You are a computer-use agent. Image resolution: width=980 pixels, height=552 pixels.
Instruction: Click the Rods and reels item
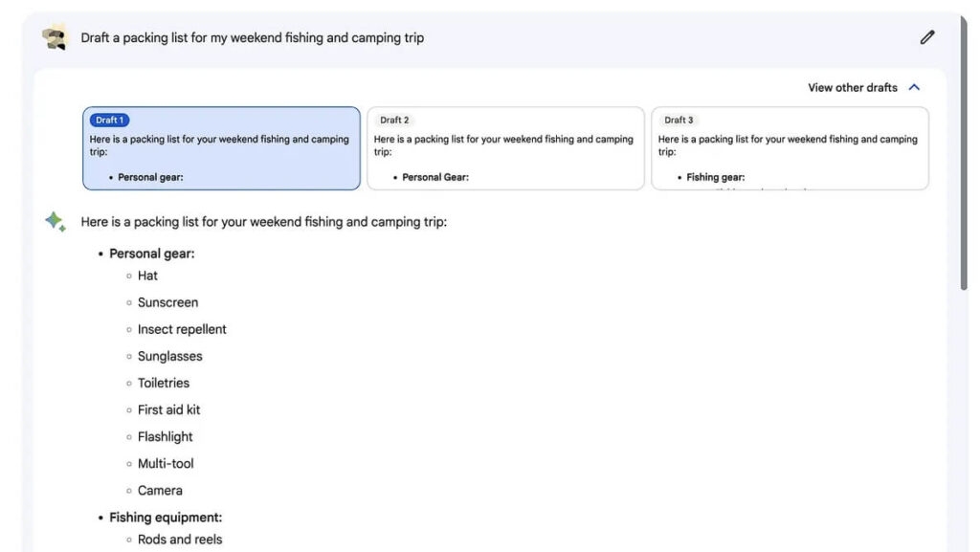tap(180, 539)
